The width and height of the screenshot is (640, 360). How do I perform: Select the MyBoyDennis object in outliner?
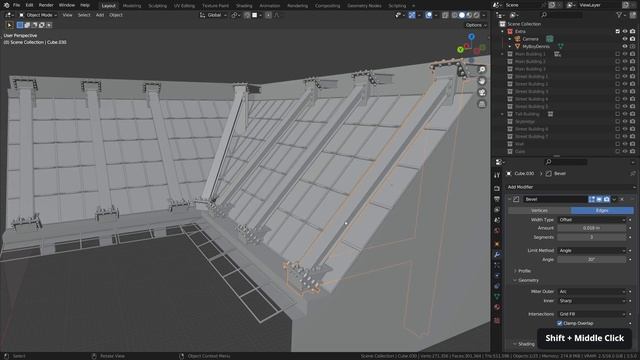pos(536,47)
